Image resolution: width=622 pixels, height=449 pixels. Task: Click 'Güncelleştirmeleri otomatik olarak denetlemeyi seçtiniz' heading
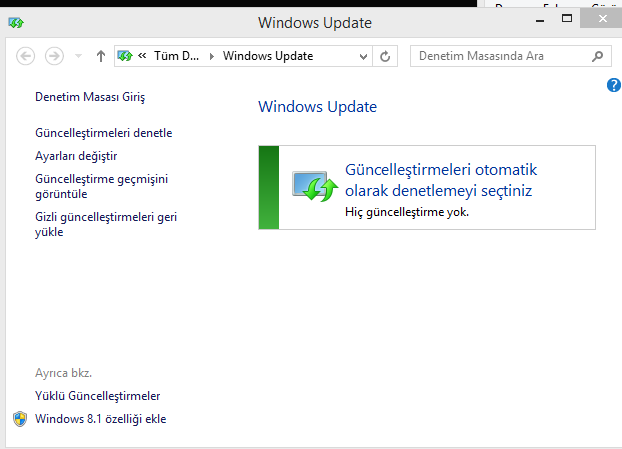[441, 180]
